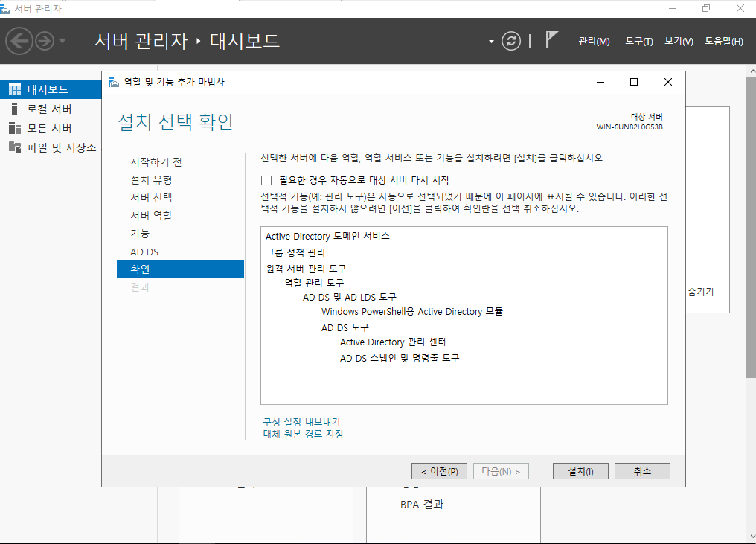
Task: Go to the 설치 유형 wizard step
Action: pyautogui.click(x=151, y=180)
